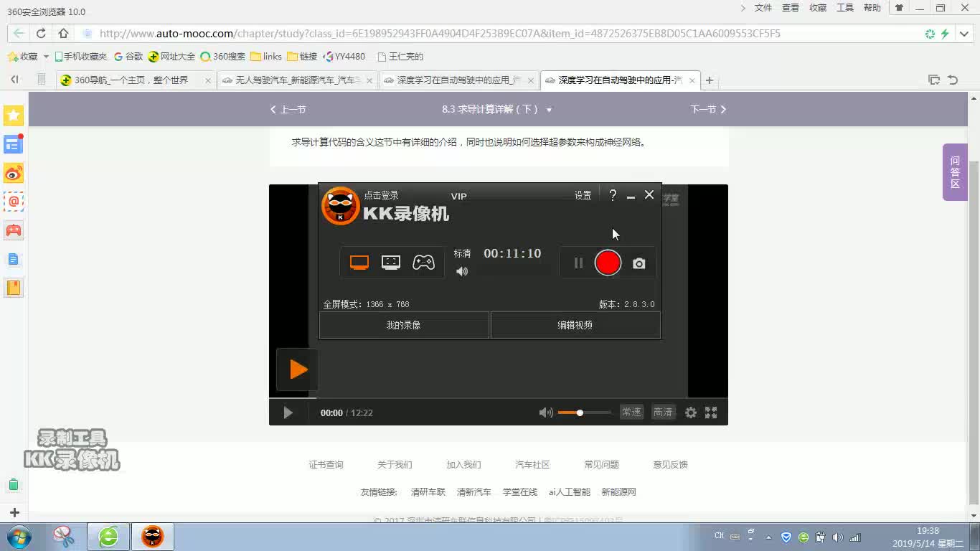Viewport: 980px width, 551px height.
Task: Reload the page with the refresh icon
Action: pyautogui.click(x=41, y=34)
